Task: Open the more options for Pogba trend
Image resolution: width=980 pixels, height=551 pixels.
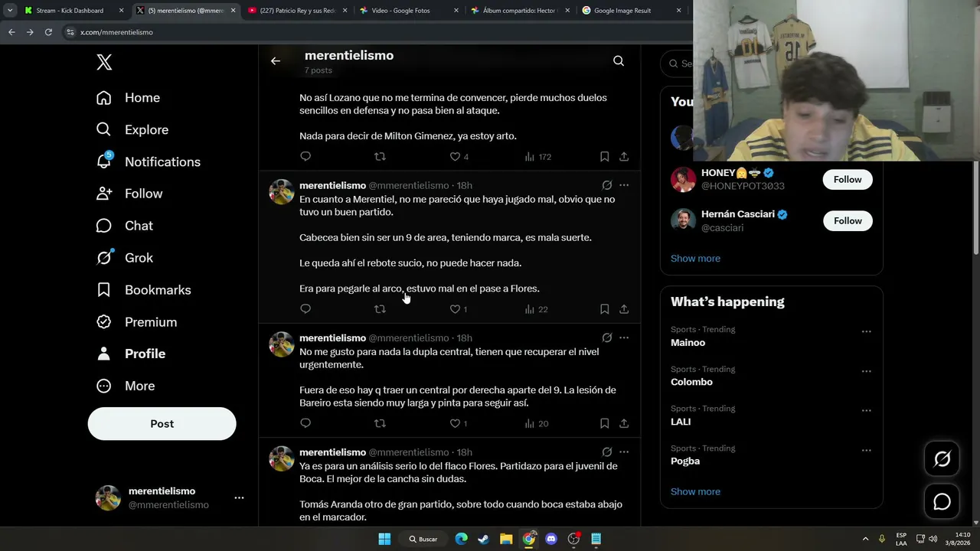Action: pos(866,450)
